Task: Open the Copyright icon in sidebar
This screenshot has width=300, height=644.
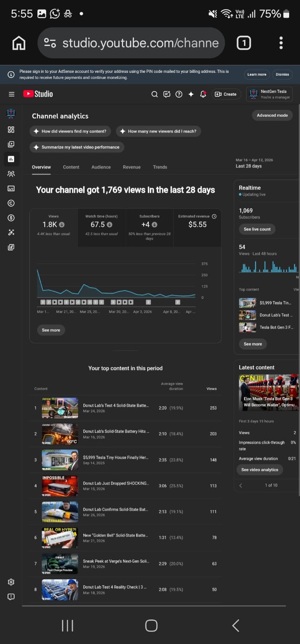Action: [x=11, y=203]
